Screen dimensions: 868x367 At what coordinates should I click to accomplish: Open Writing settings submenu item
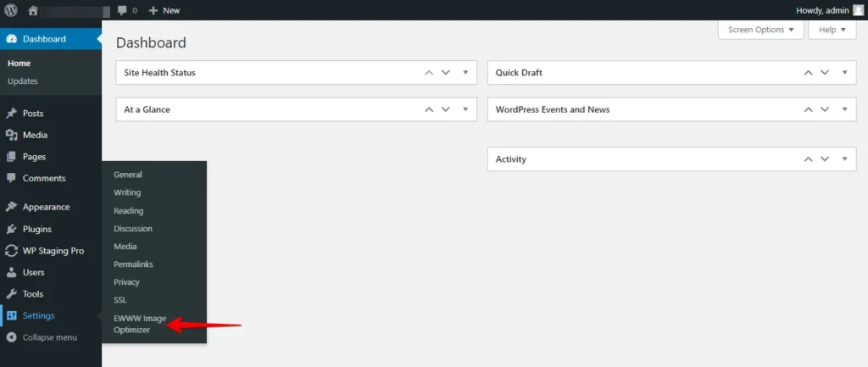pyautogui.click(x=127, y=192)
